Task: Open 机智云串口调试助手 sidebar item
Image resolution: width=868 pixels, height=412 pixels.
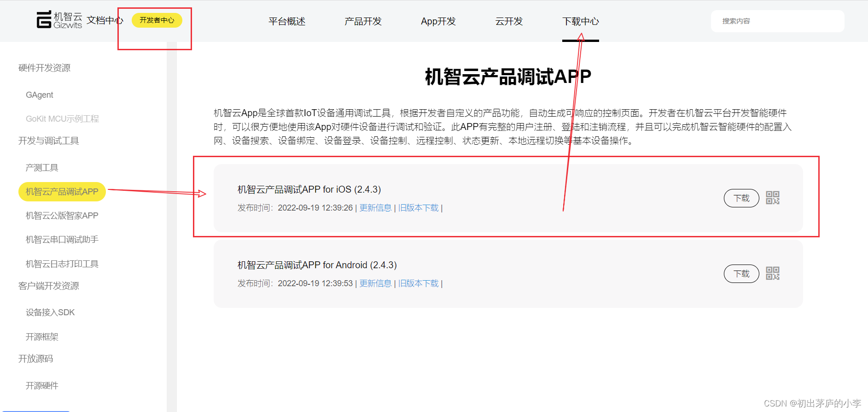Action: click(x=62, y=240)
